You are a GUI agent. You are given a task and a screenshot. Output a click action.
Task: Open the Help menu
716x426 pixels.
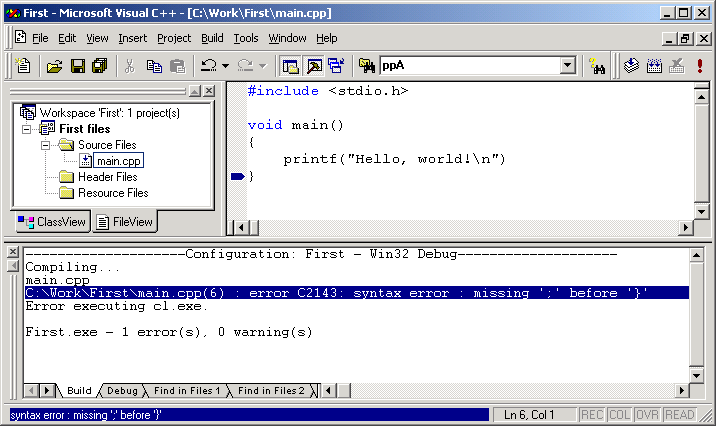[326, 38]
